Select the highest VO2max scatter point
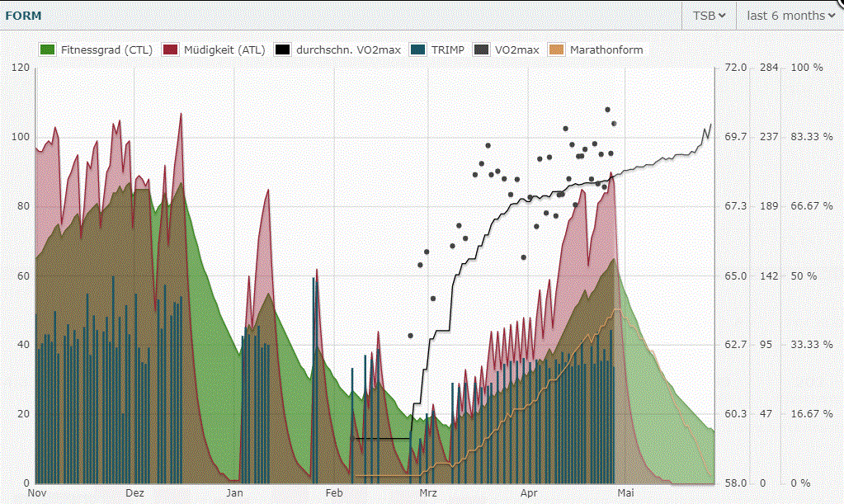 pos(607,110)
